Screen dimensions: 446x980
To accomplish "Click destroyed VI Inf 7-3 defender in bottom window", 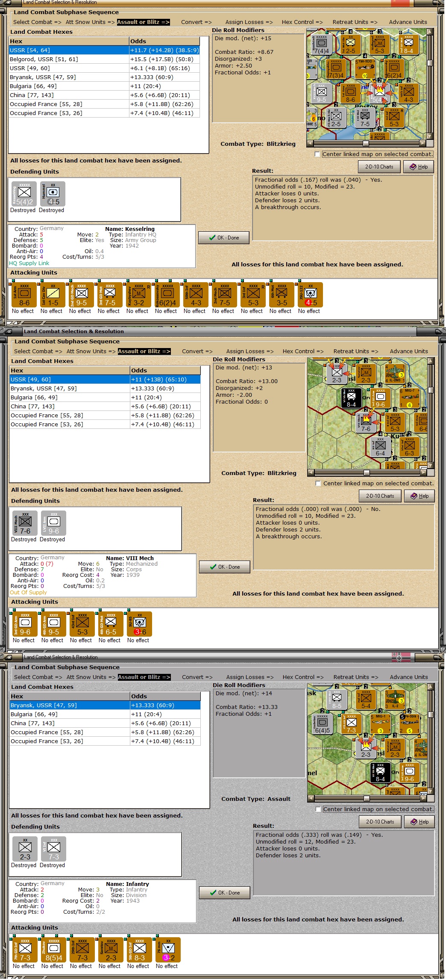I will point(54,849).
